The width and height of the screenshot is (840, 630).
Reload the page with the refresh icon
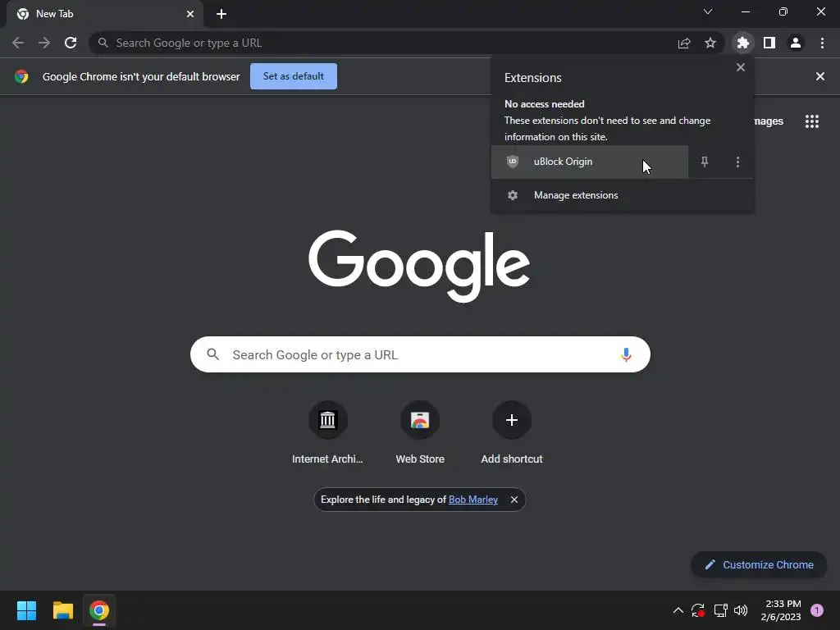71,43
